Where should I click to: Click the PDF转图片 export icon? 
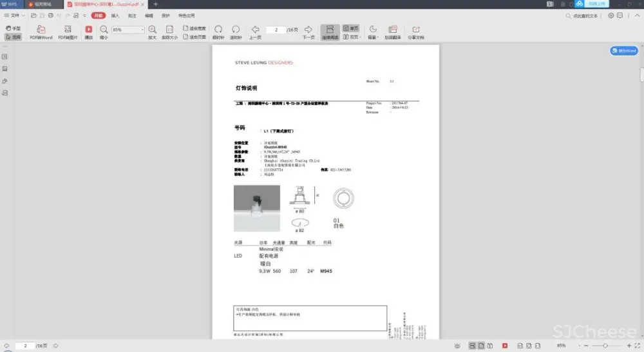click(x=68, y=30)
